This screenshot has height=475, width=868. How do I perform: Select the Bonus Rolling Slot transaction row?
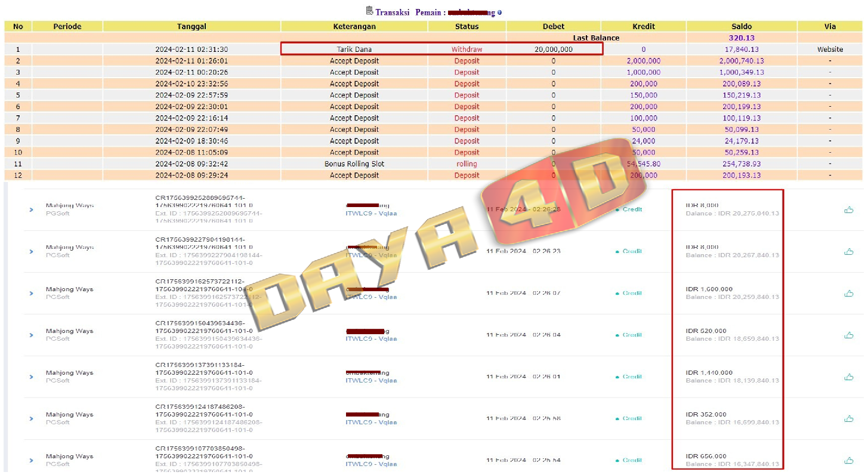click(x=354, y=164)
